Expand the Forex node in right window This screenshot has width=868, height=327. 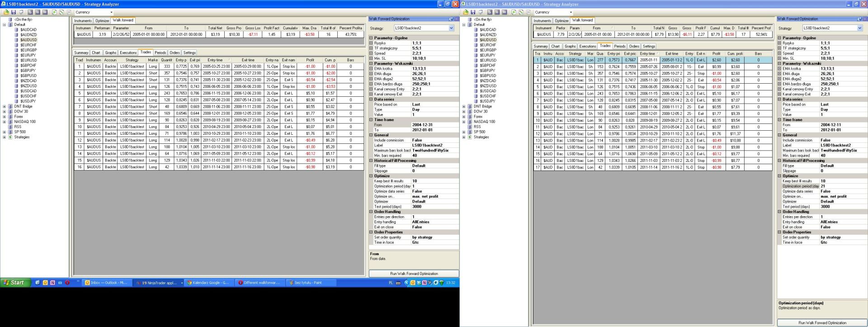[x=464, y=117]
